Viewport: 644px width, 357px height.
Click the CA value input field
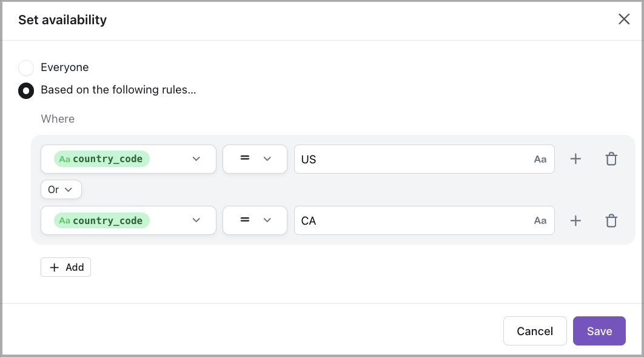tap(412, 221)
